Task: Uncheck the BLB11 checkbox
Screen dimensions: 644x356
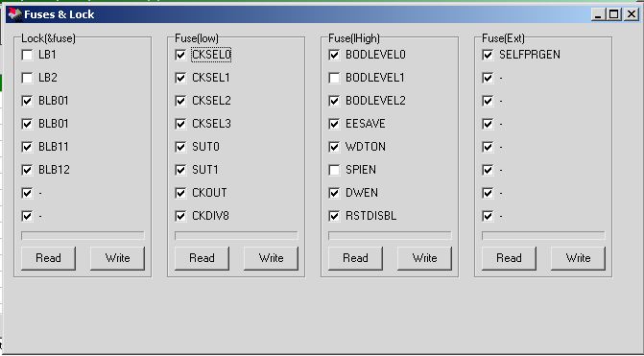Action: [27, 147]
